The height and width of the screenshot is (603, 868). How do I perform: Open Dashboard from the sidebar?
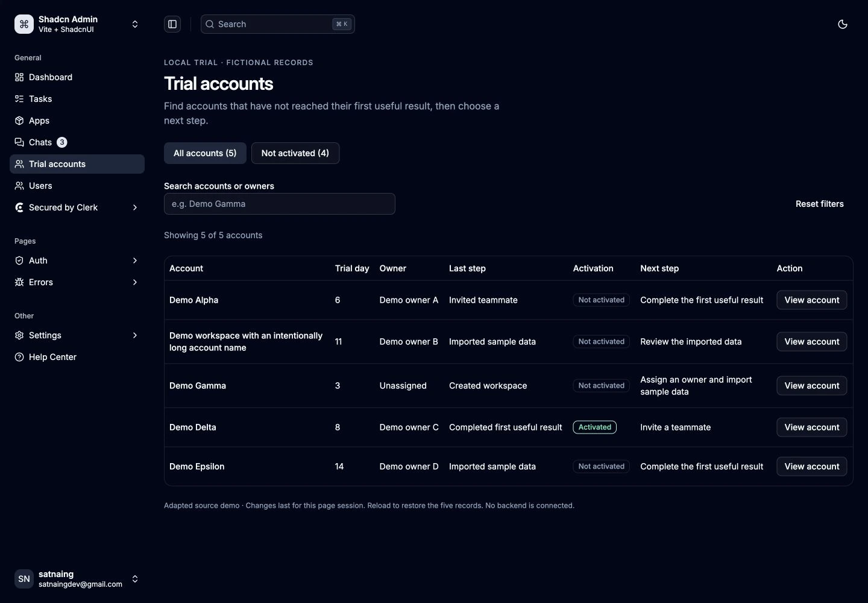(x=77, y=77)
